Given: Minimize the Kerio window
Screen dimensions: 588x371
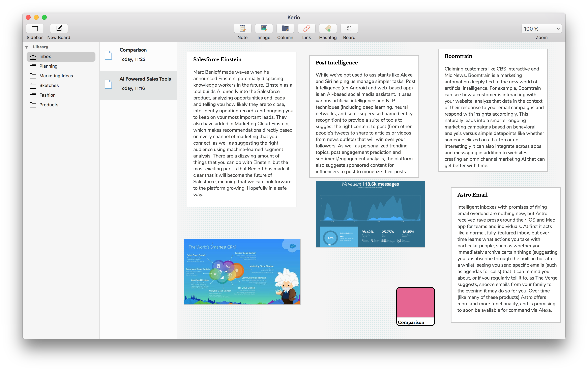Looking at the screenshot, I should (x=36, y=17).
